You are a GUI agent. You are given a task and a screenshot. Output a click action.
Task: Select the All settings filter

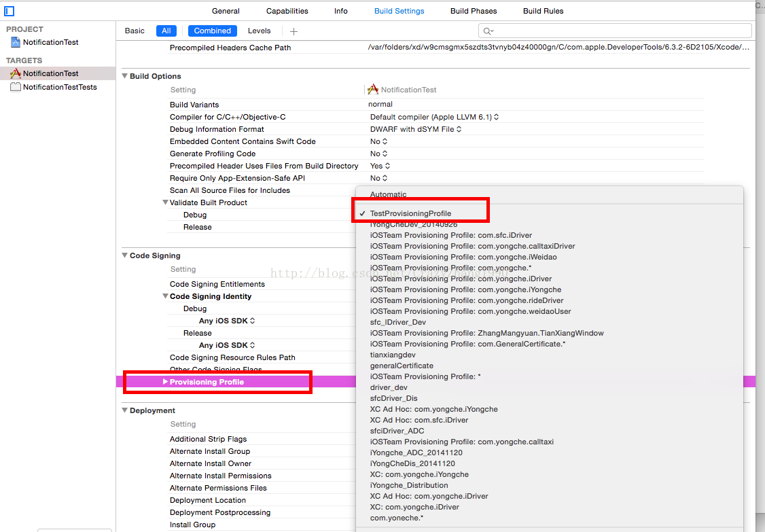(166, 31)
